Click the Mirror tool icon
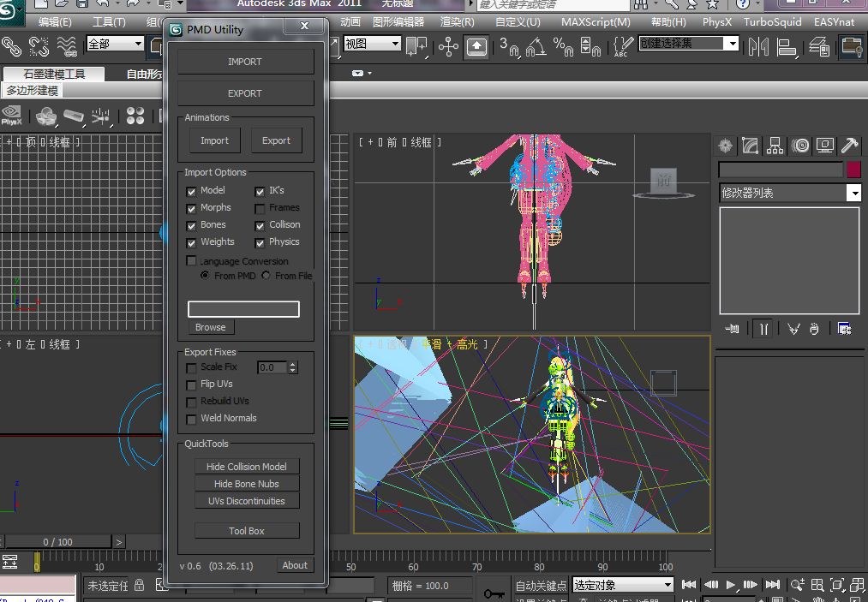 pos(758,46)
